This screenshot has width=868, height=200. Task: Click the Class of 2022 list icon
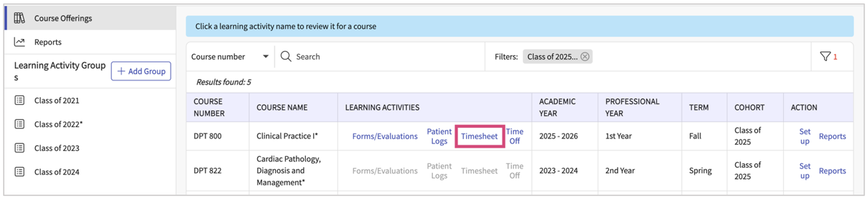20,124
